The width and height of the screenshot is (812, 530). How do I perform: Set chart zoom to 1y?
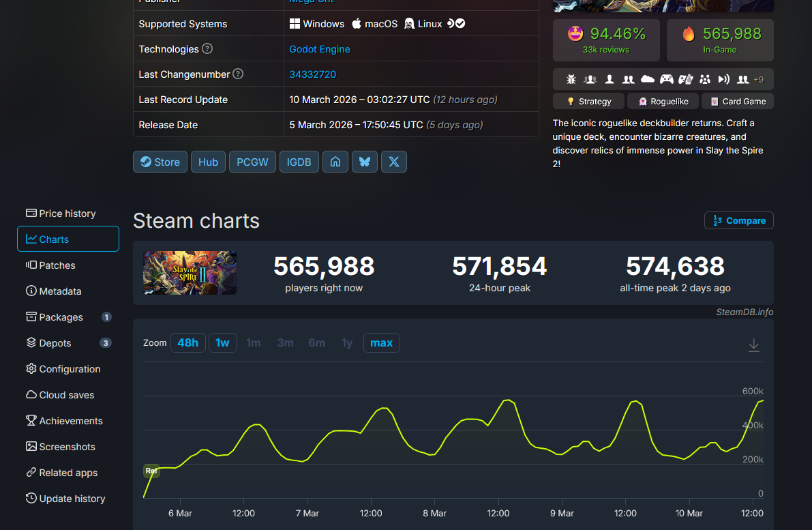(x=347, y=343)
